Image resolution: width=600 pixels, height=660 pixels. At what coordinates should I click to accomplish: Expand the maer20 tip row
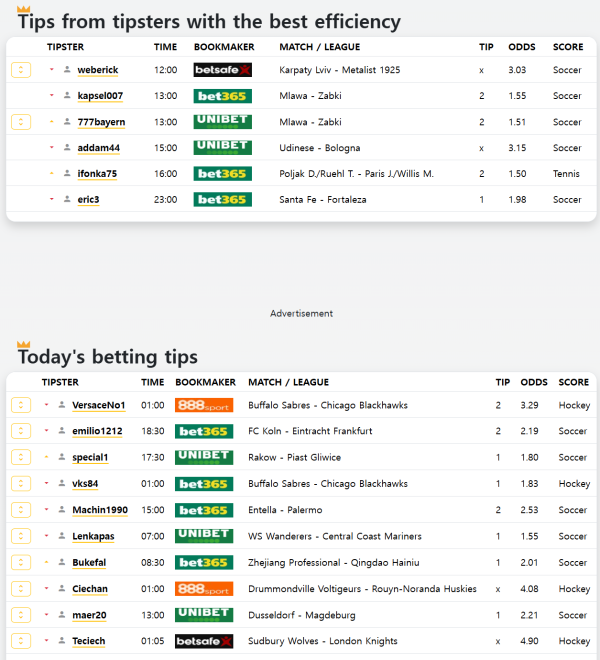21,615
